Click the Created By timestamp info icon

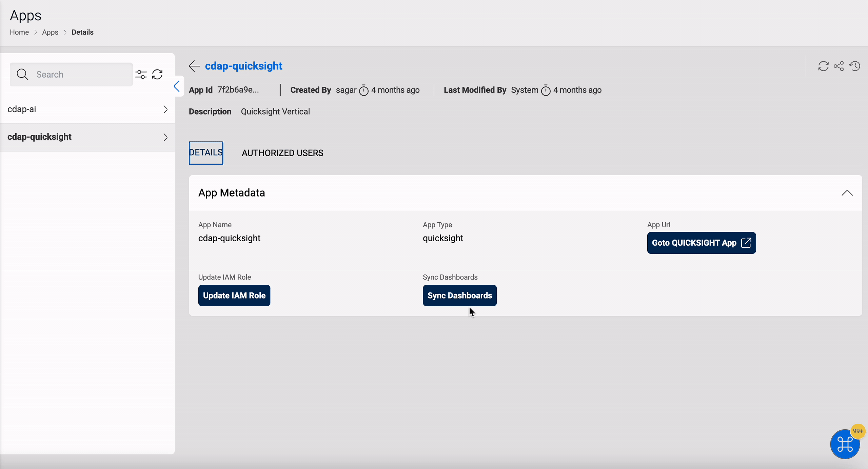363,90
